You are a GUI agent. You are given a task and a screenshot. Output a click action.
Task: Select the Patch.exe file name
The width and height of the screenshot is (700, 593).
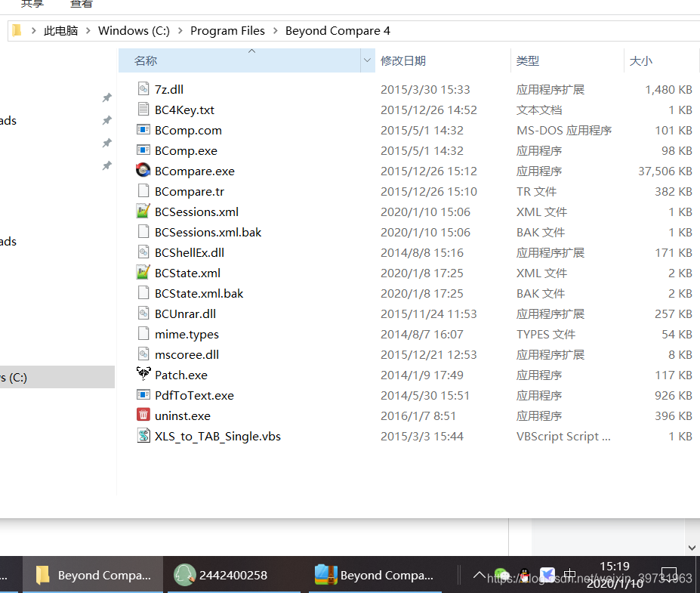click(x=181, y=375)
